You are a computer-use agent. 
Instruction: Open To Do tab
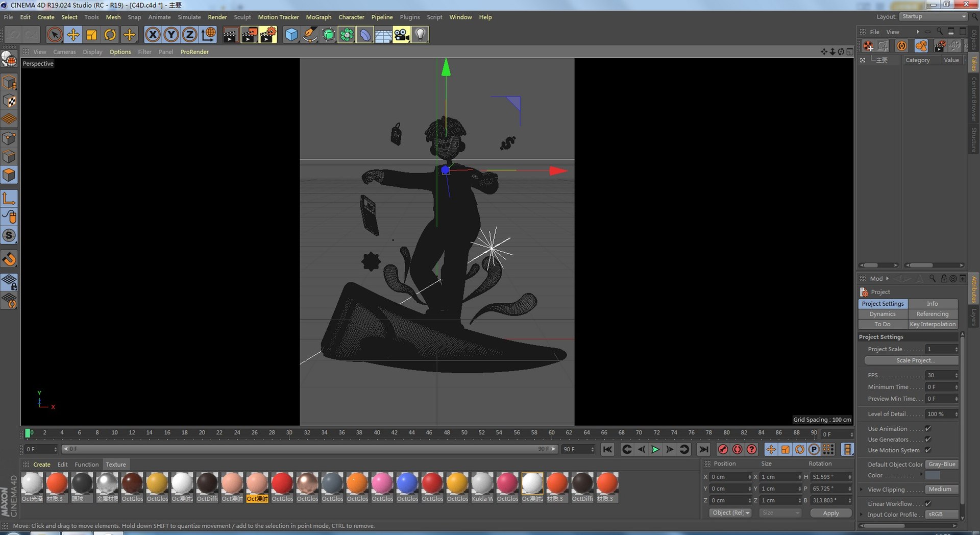(x=883, y=324)
